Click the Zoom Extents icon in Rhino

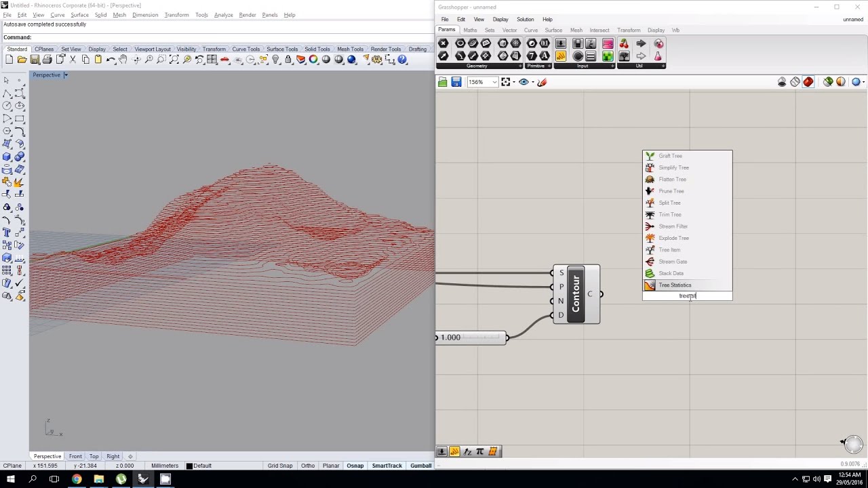pyautogui.click(x=174, y=60)
